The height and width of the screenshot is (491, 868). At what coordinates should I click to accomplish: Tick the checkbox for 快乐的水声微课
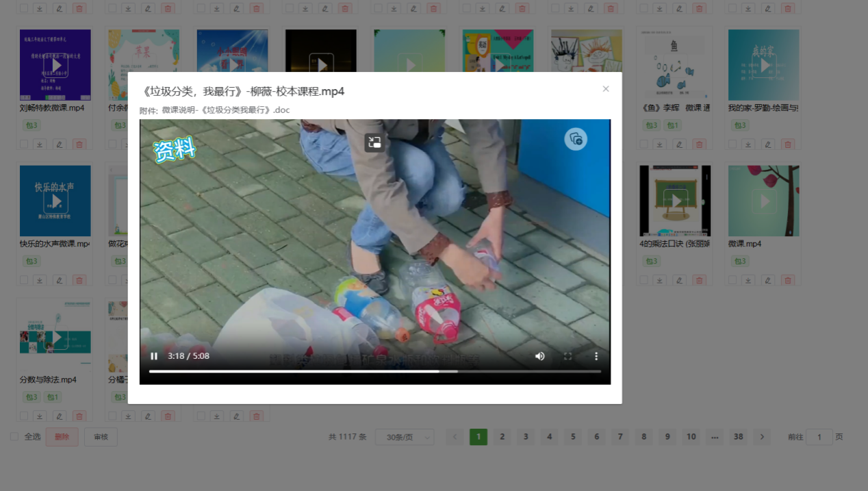[x=24, y=280]
